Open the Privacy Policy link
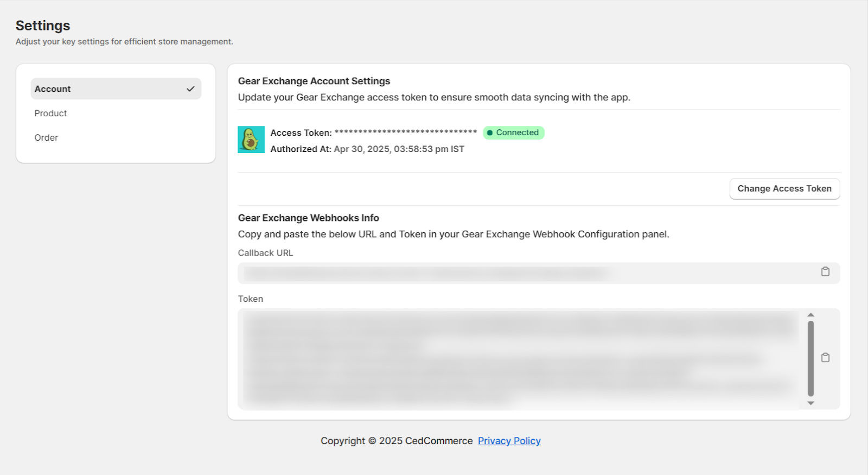Image resolution: width=868 pixels, height=475 pixels. pos(509,441)
